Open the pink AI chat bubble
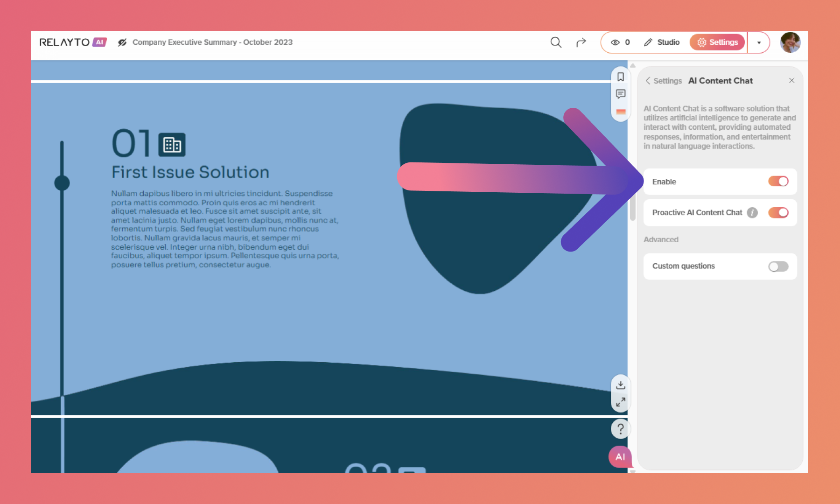The height and width of the screenshot is (504, 840). point(620,457)
